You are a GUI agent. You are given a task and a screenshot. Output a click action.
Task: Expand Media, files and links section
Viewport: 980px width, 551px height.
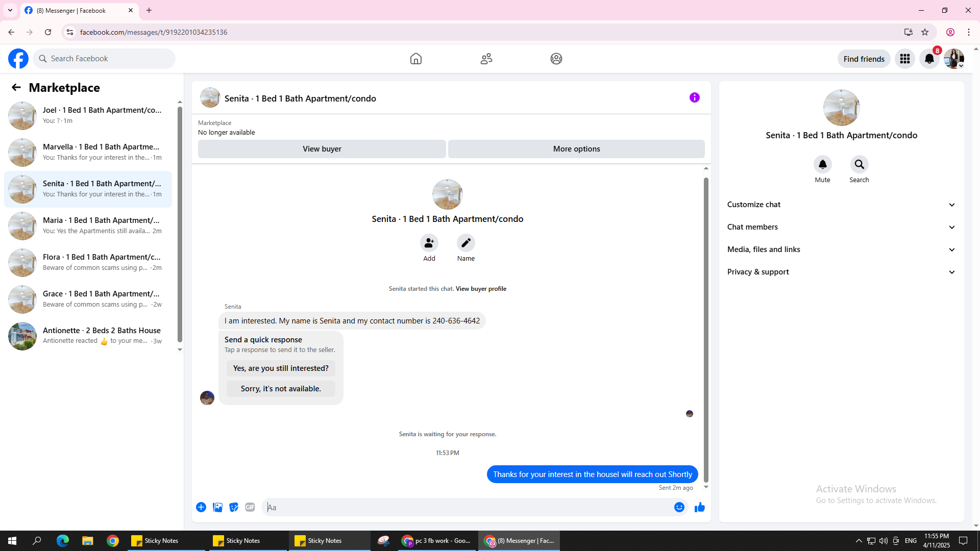tap(841, 249)
